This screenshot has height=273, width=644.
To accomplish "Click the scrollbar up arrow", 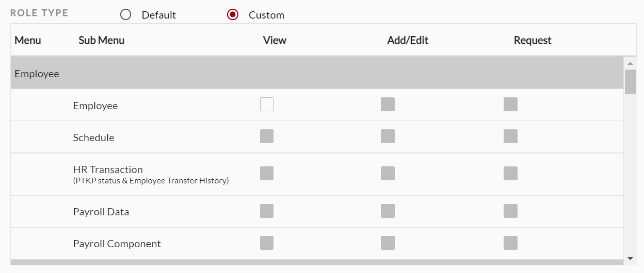I will (630, 63).
